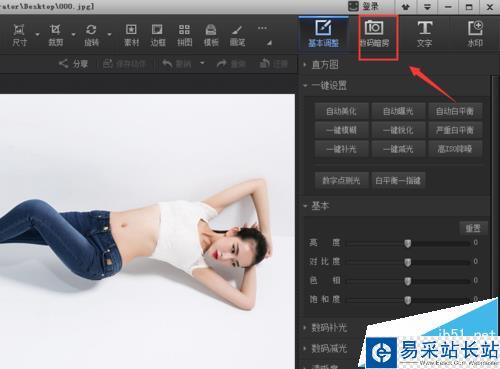The width and height of the screenshot is (500, 369).
Task: Click the right panel vertical scrollbar
Action: [x=494, y=187]
